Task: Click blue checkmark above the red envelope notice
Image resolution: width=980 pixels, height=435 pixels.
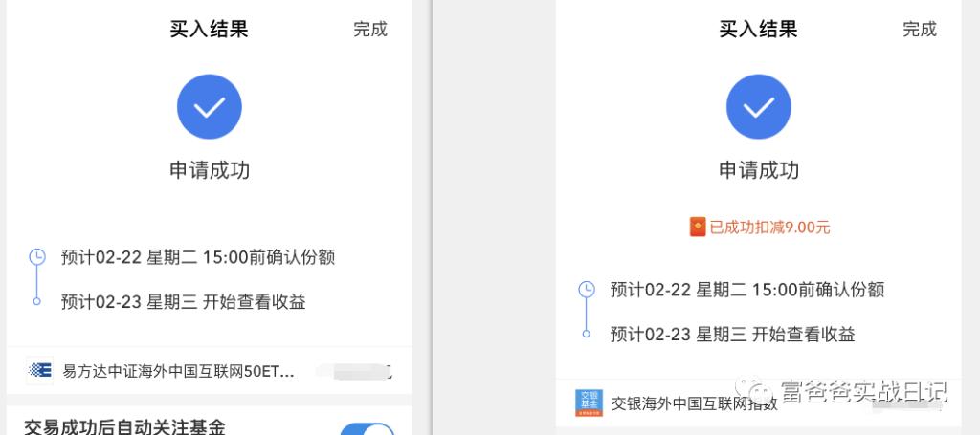Action: [x=758, y=106]
